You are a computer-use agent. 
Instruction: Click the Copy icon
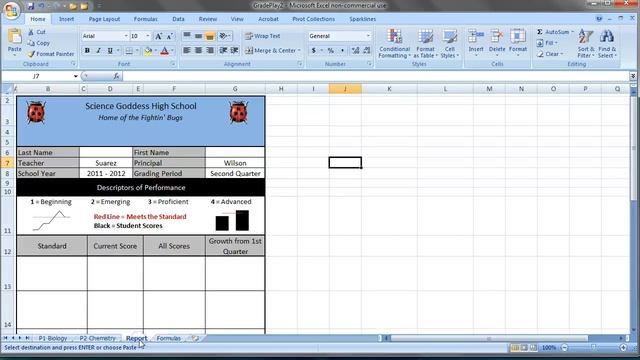[31, 43]
